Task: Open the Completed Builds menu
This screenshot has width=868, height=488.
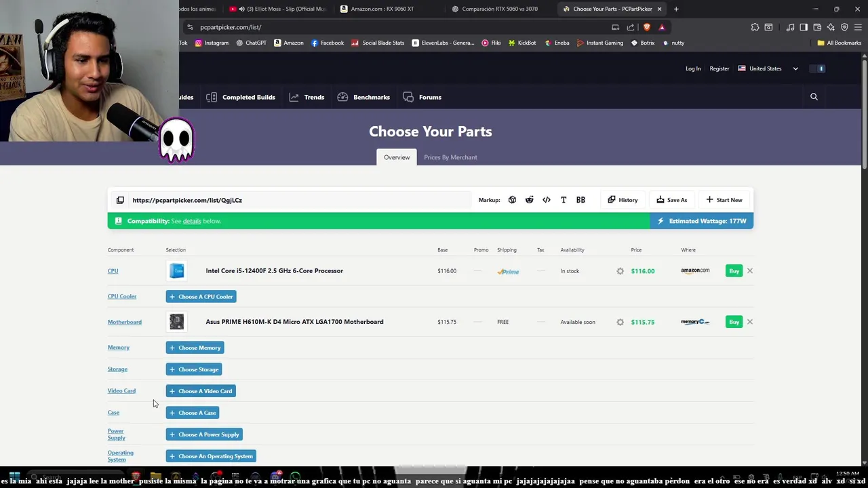Action: [x=241, y=97]
